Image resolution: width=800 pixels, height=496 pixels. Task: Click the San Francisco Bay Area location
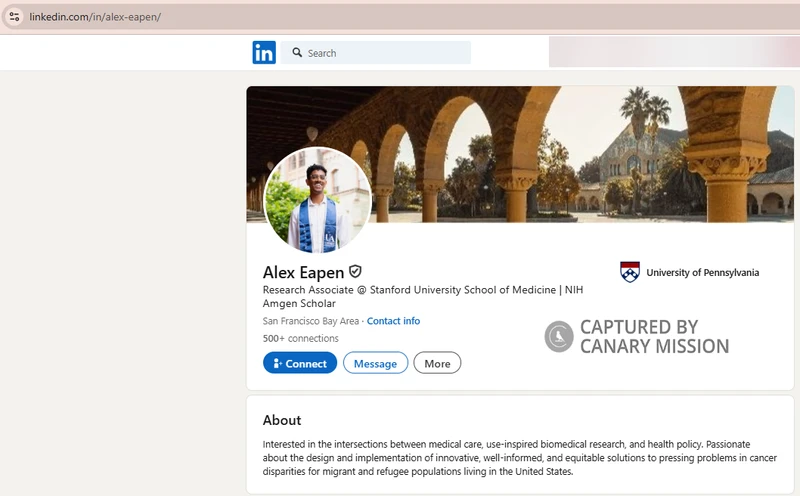point(311,321)
